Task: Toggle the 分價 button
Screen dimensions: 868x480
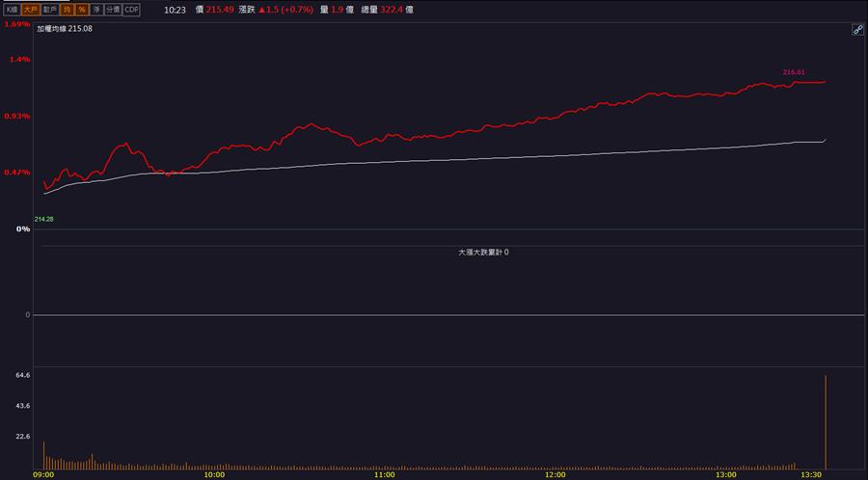Action: (113, 10)
